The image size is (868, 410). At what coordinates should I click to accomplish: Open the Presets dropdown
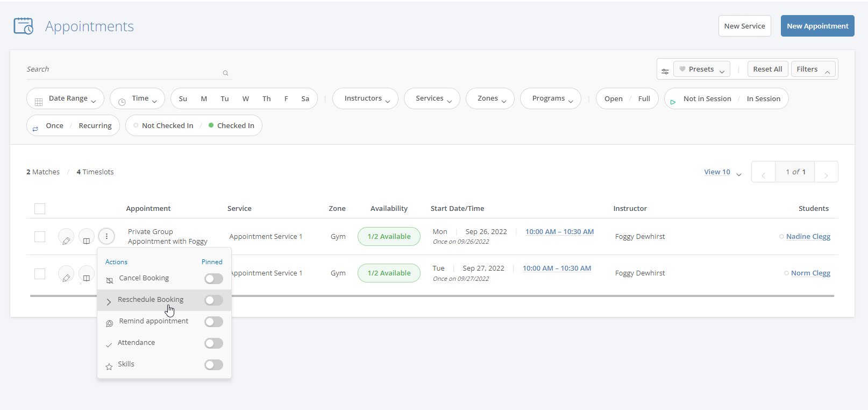click(x=702, y=69)
